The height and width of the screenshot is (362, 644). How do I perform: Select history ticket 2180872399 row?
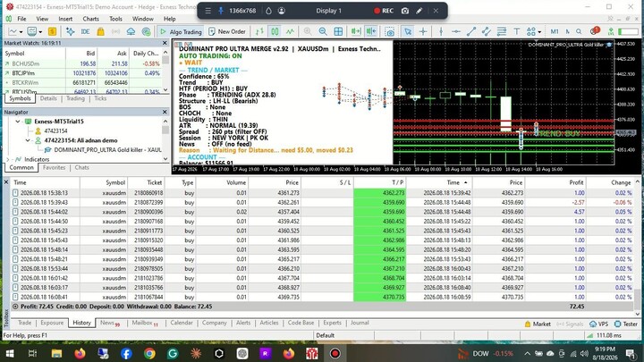[x=322, y=202]
